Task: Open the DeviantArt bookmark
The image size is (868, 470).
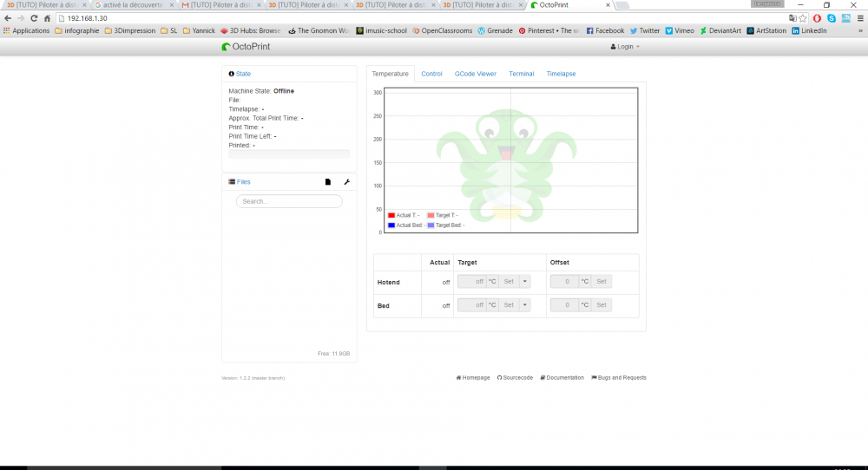Action: point(720,30)
